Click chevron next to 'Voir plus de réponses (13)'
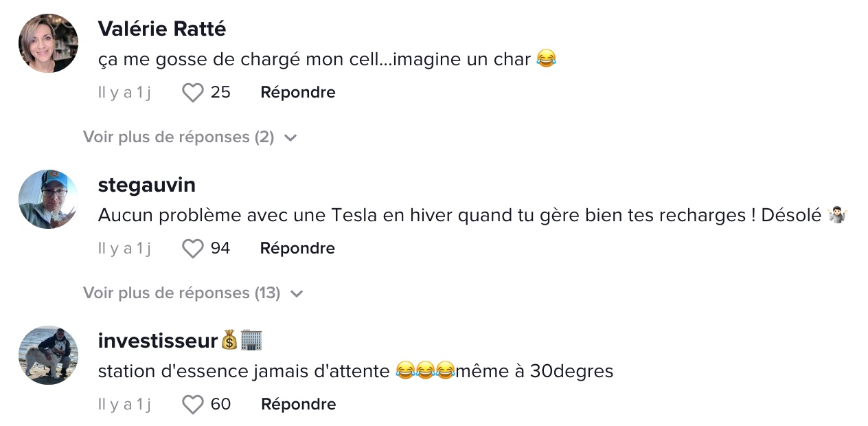 pyautogui.click(x=297, y=294)
